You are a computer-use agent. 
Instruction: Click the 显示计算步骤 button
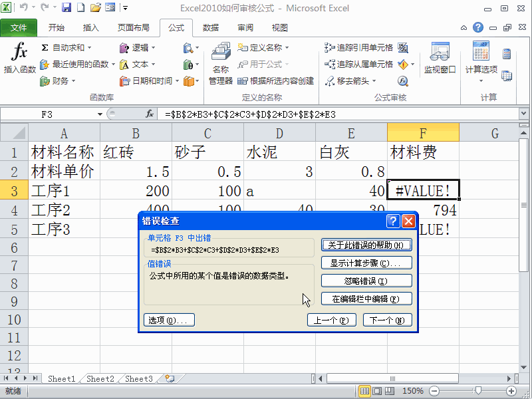click(366, 262)
